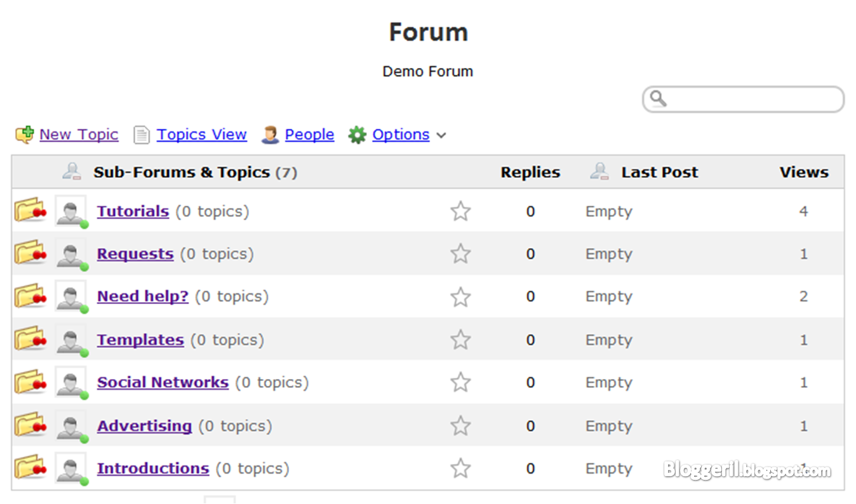Click the green Options gear icon
856x504 pixels.
click(x=358, y=135)
